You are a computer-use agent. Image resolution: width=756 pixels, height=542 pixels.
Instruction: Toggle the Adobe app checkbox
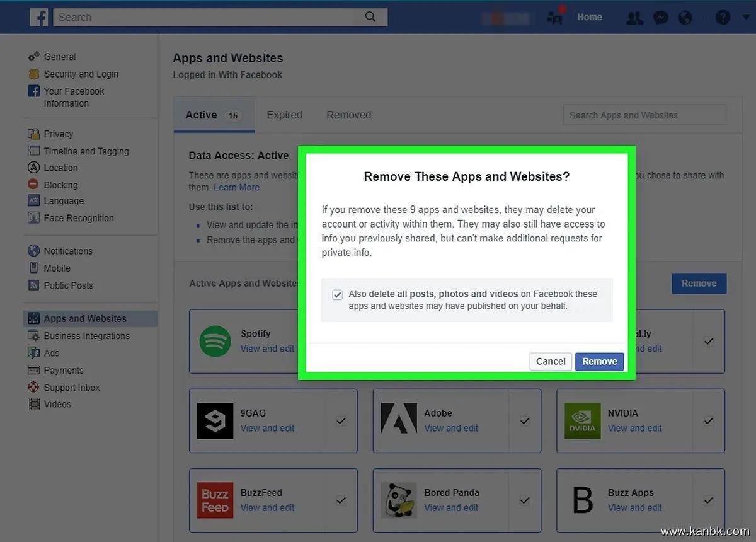(x=524, y=420)
